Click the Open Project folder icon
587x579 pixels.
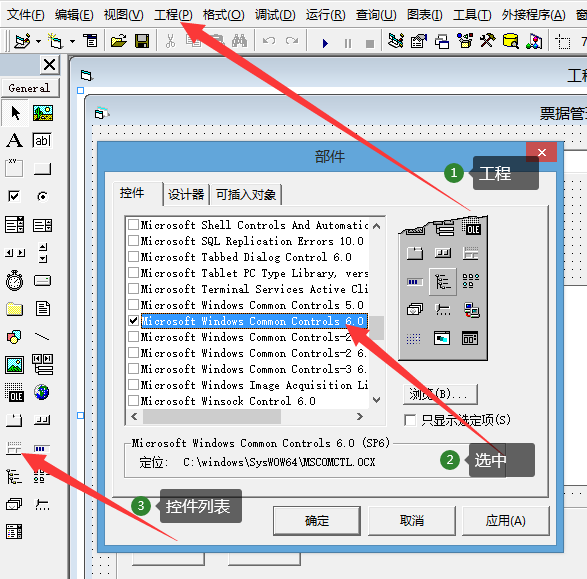119,41
